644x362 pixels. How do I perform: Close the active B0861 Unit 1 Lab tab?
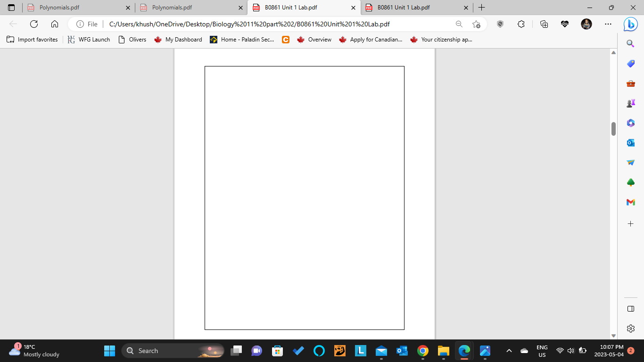353,8
